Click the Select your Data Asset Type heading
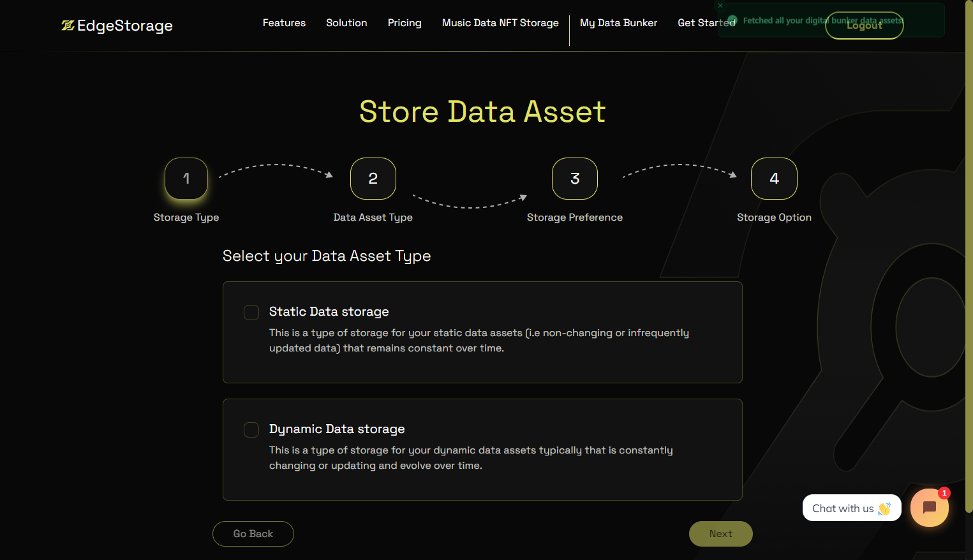Screen dimensions: 973x560 click(327, 256)
